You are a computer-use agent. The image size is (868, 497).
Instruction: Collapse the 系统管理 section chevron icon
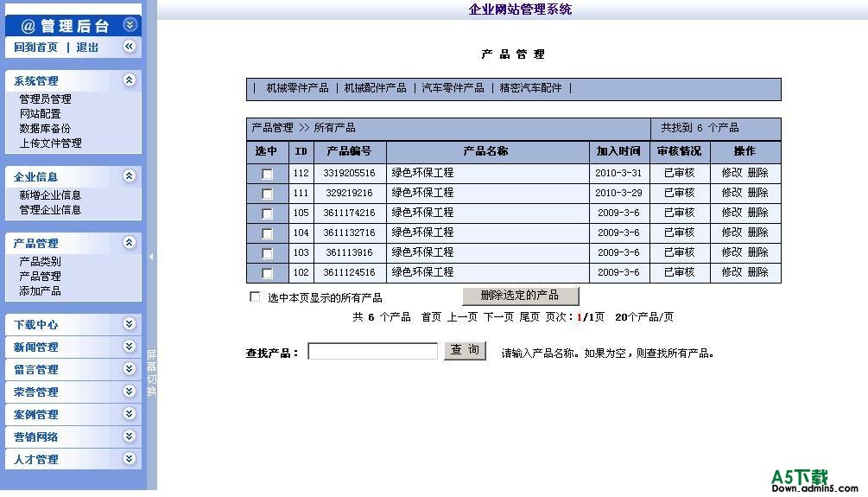130,80
